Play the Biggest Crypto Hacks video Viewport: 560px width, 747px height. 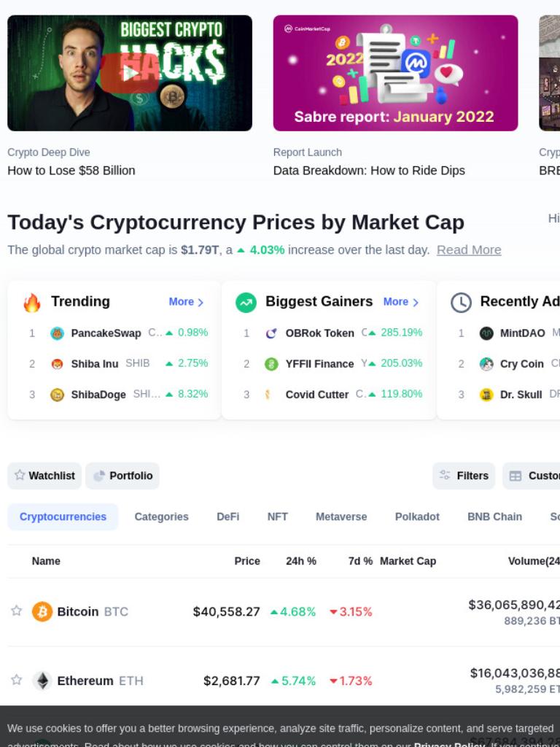(x=130, y=73)
